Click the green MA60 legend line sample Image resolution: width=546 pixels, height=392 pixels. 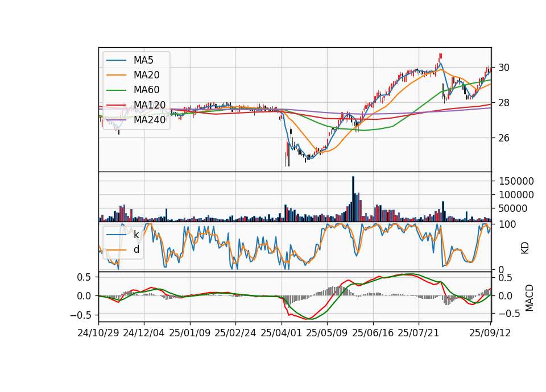116,90
